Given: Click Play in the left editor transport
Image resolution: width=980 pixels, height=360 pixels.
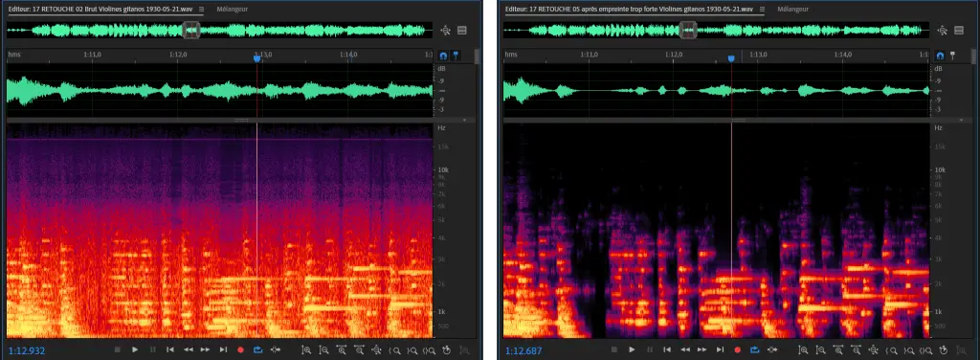Looking at the screenshot, I should tap(134, 350).
